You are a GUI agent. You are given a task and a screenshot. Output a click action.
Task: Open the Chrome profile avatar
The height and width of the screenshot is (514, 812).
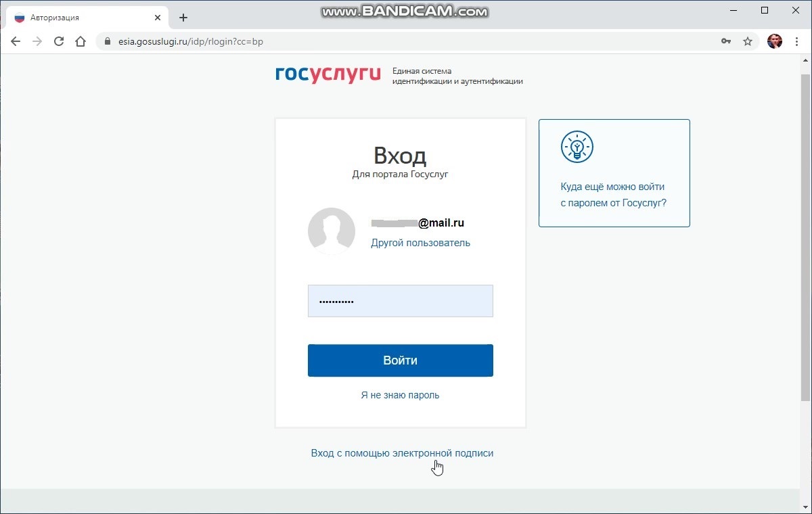point(775,41)
